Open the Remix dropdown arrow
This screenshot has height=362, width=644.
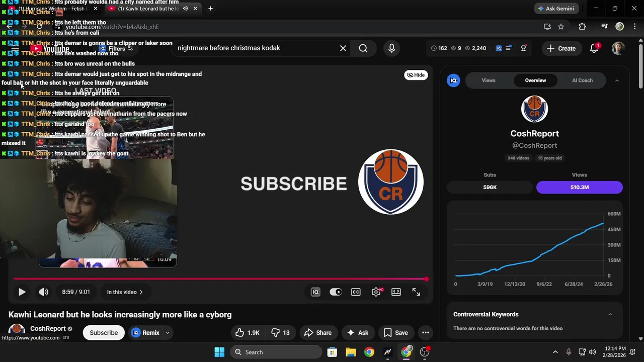point(168,332)
